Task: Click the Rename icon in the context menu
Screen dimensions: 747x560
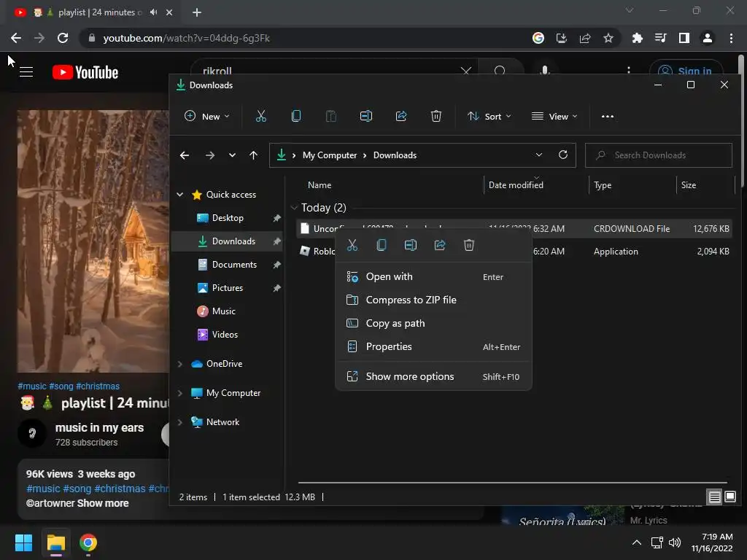Action: [410, 245]
